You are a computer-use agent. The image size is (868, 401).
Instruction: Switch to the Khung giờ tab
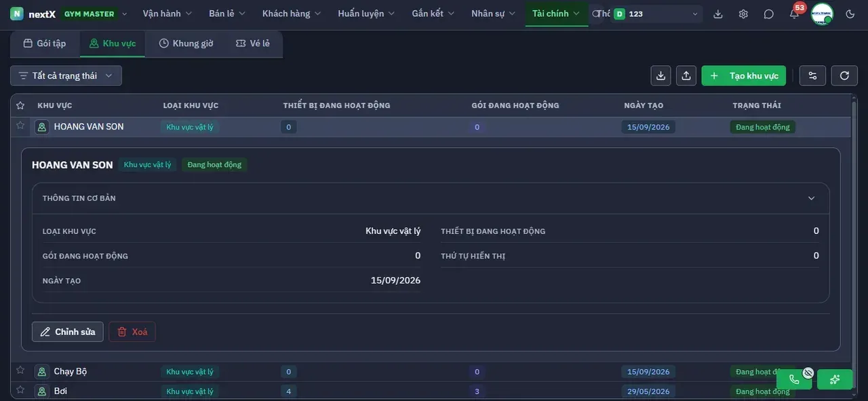186,43
